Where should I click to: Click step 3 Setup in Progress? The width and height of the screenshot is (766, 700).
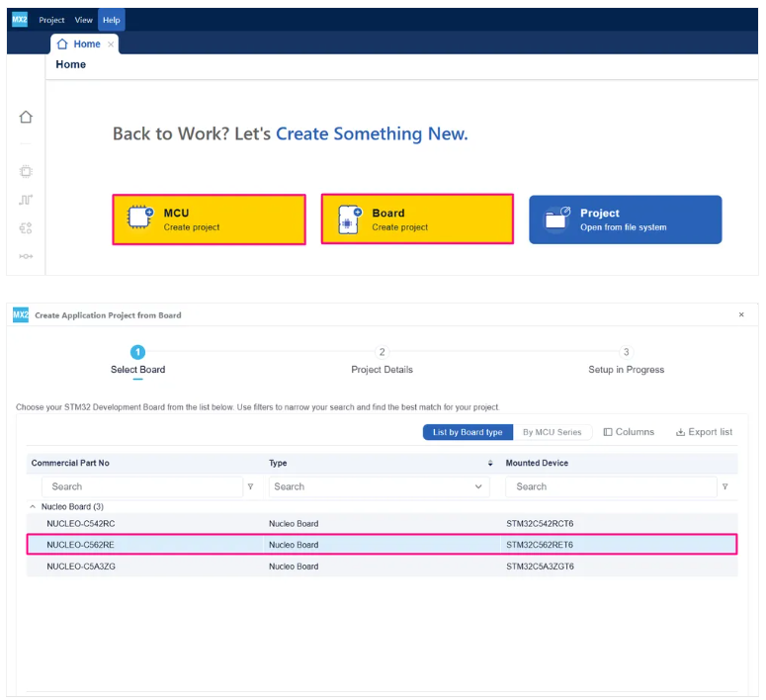pos(627,360)
